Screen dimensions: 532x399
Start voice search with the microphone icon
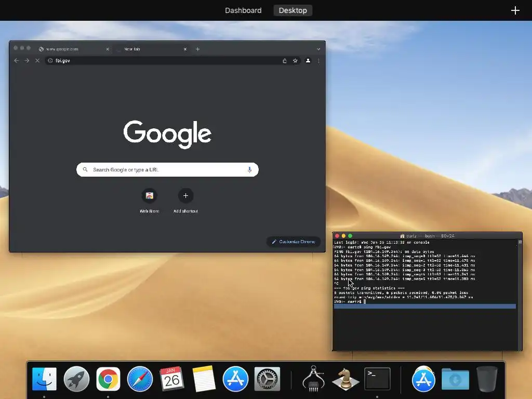[x=249, y=170]
